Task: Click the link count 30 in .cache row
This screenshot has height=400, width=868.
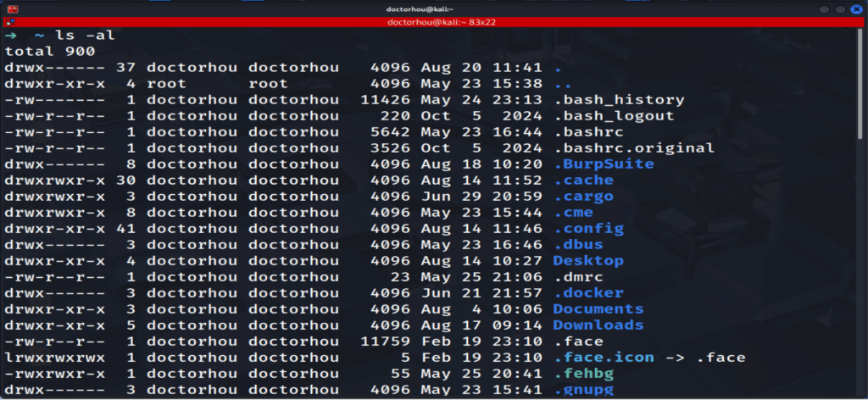Action: coord(126,181)
